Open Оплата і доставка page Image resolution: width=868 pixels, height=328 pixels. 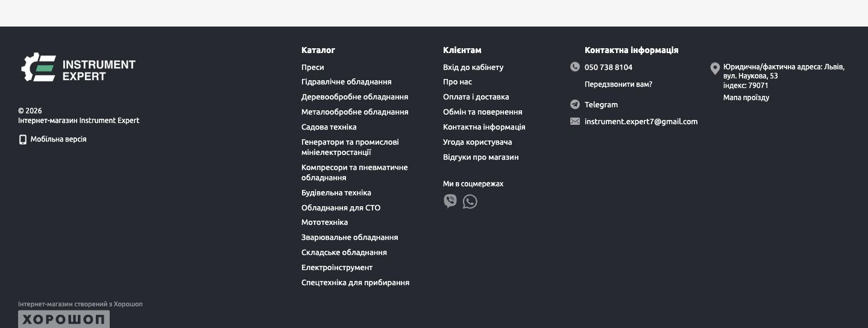(x=476, y=97)
